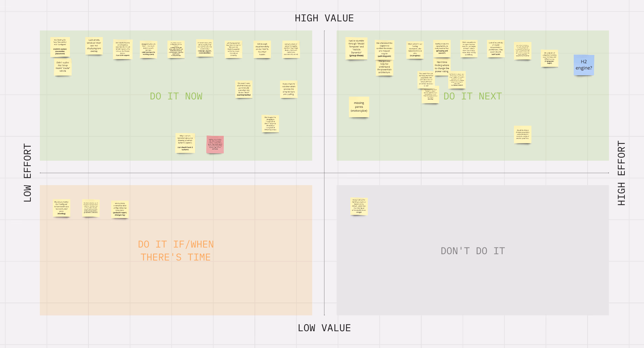Click the 'progress bars are tracking' sticky note
Image resolution: width=644 pixels, height=348 pixels.
[289, 89]
